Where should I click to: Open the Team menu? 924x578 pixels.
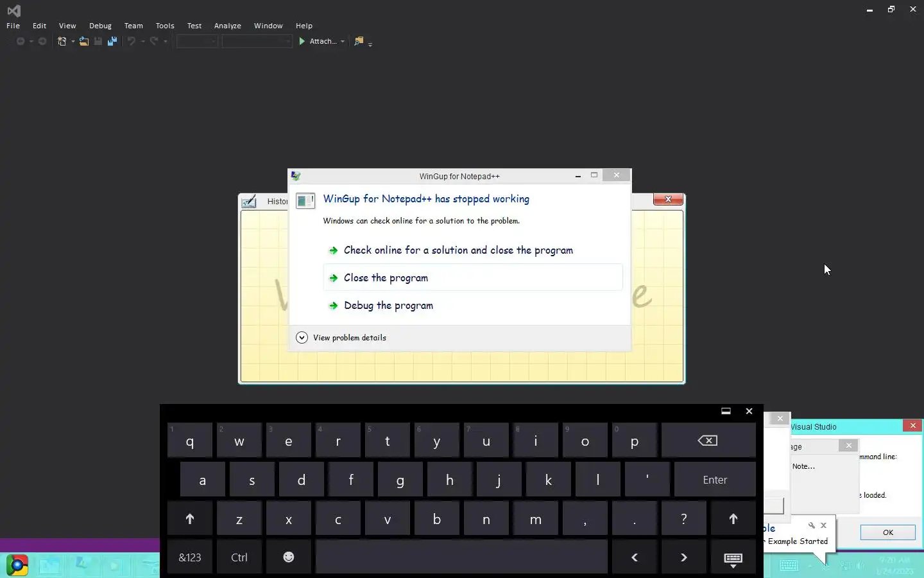pos(133,26)
